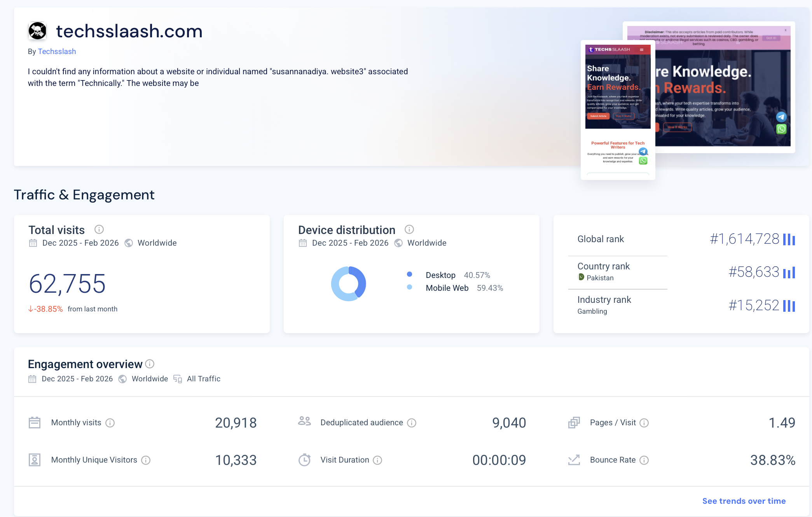
Task: Click the Pakistan flag icon under Country rank
Action: coord(581,278)
